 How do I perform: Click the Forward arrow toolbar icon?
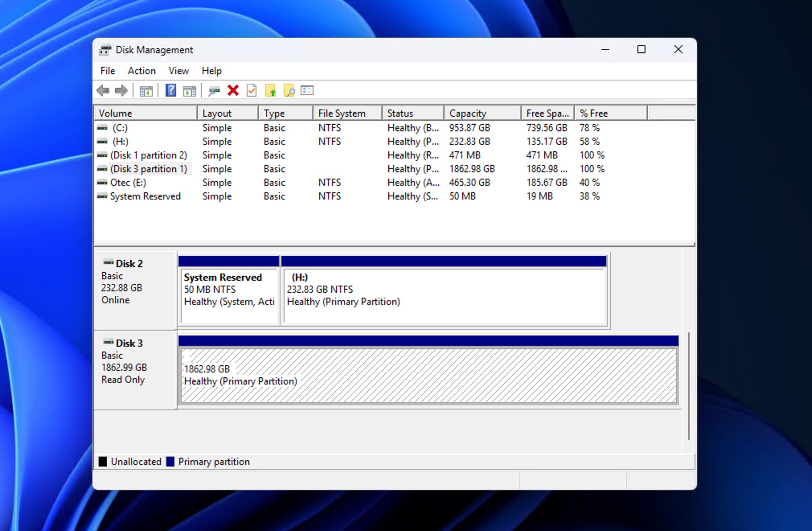click(x=121, y=91)
